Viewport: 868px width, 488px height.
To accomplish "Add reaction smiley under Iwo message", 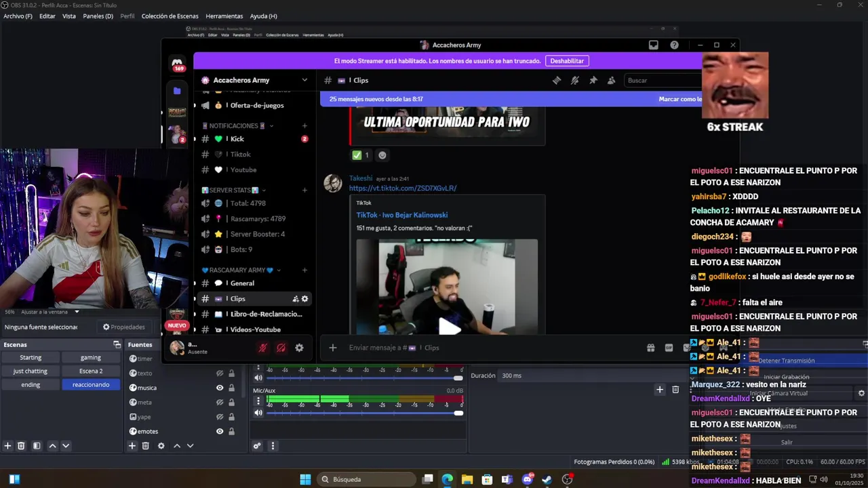I will point(382,155).
